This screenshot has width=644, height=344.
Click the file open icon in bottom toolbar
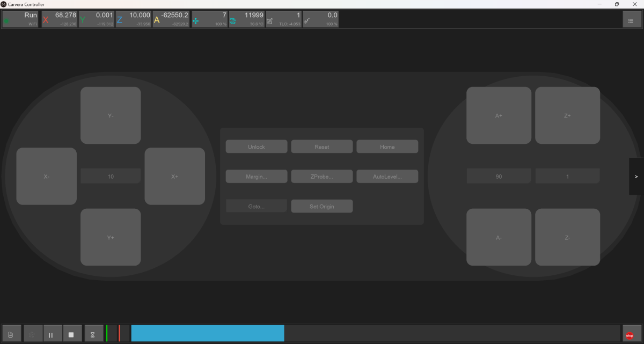tap(11, 335)
